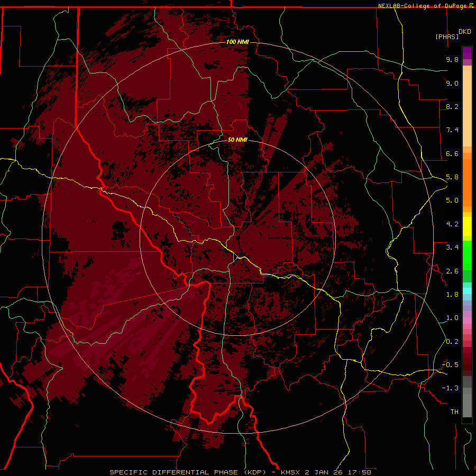The width and height of the screenshot is (476, 476).
Task: Click the 1.0 value on the scale
Action: coord(452,318)
